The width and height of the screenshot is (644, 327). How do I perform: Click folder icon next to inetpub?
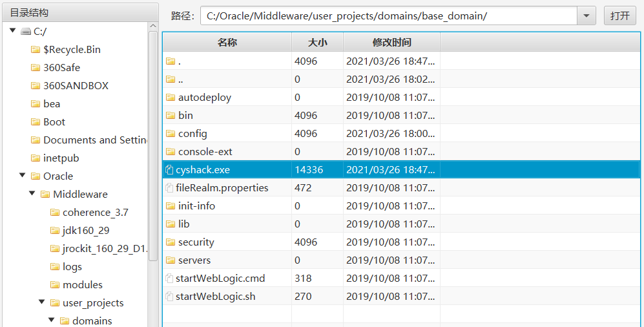click(36, 158)
